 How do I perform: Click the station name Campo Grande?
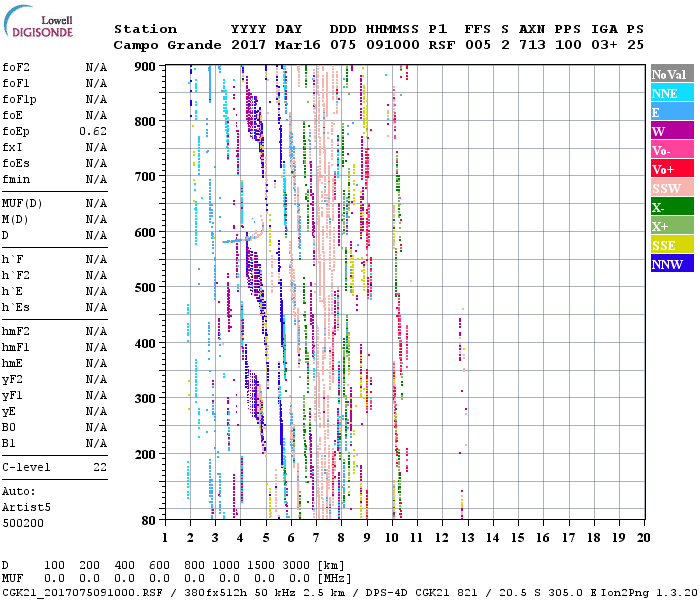click(x=167, y=45)
